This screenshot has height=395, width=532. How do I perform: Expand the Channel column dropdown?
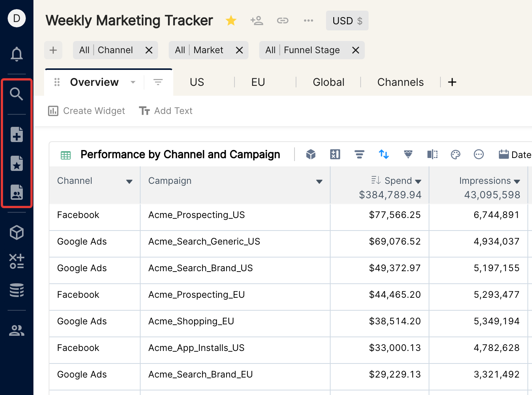tap(129, 182)
